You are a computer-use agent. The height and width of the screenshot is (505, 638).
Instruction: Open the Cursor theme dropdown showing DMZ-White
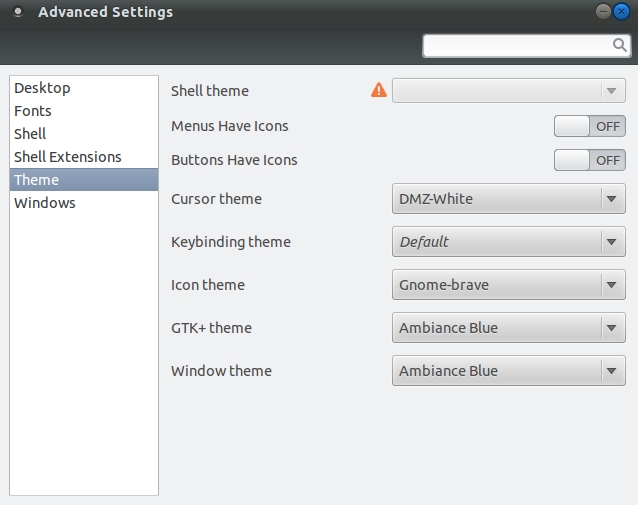(509, 199)
